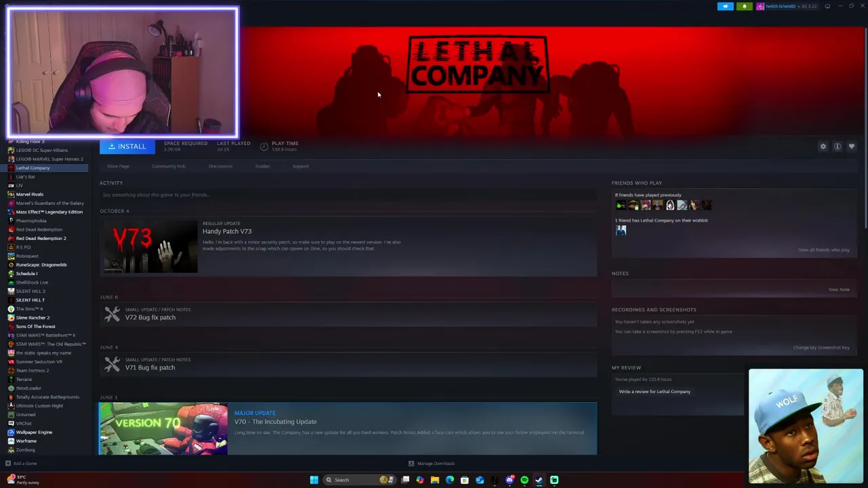Image resolution: width=868 pixels, height=488 pixels.
Task: Open the Windows Start button
Action: [x=314, y=480]
